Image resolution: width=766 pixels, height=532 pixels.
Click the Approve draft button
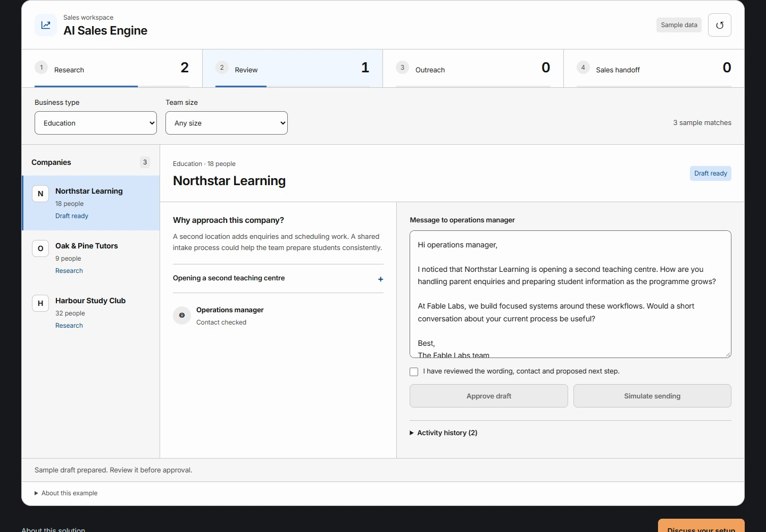[489, 396]
